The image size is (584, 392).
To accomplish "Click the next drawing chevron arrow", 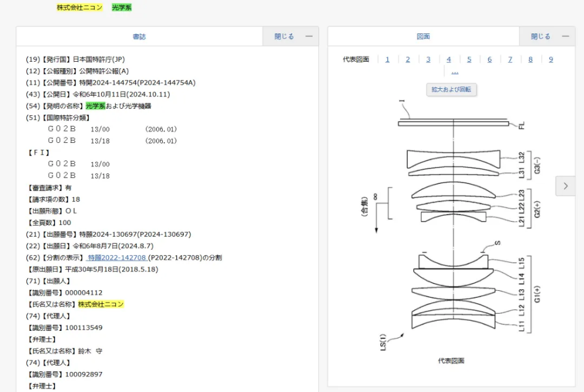I will [565, 186].
